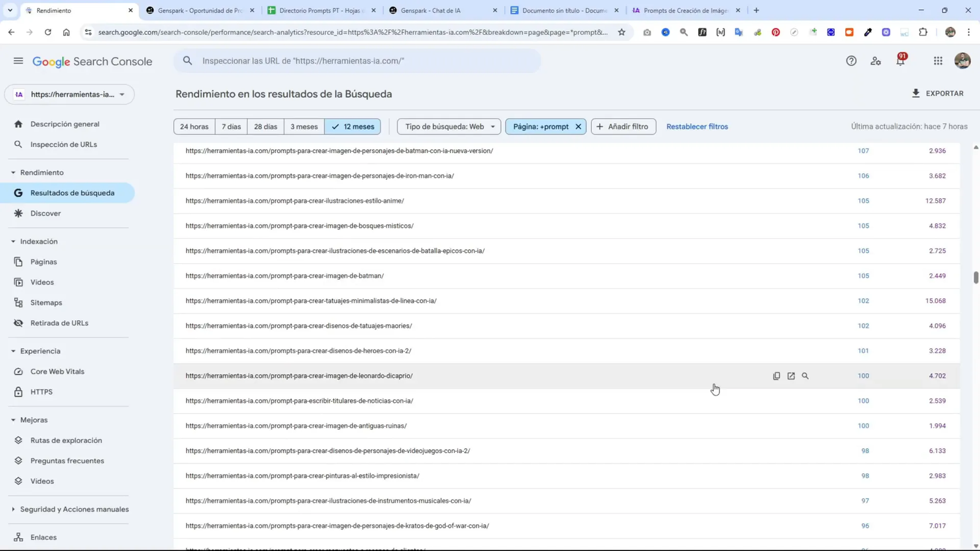Inspect the Leonardo DiCaprio URL via magnifier
This screenshot has width=980, height=551.
[805, 375]
